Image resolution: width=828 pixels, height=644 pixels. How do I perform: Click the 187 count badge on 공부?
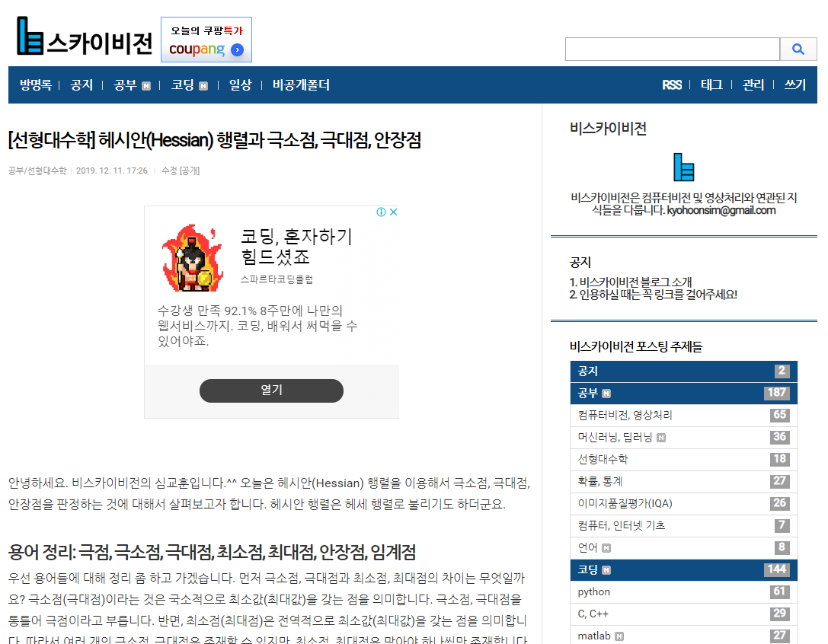[x=777, y=393]
